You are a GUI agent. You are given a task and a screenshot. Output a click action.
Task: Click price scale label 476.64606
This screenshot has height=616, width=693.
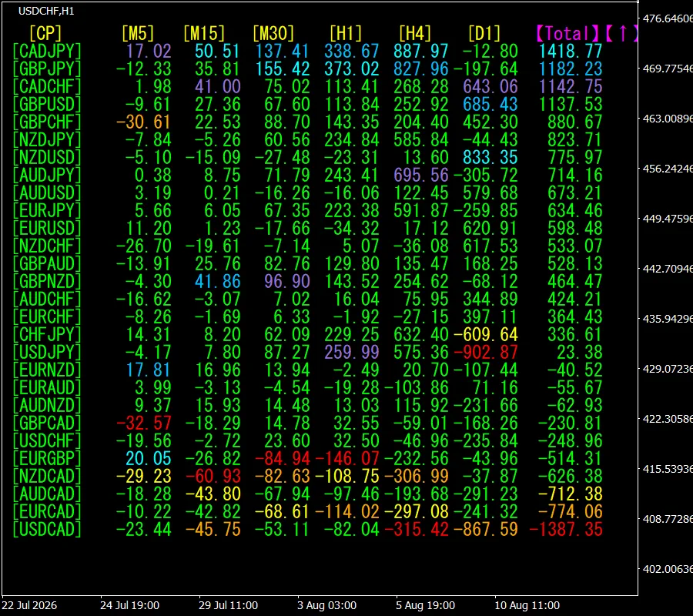coord(668,18)
